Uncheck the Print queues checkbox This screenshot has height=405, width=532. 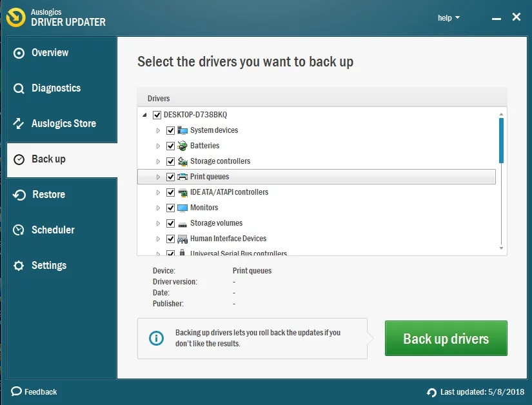click(x=170, y=177)
